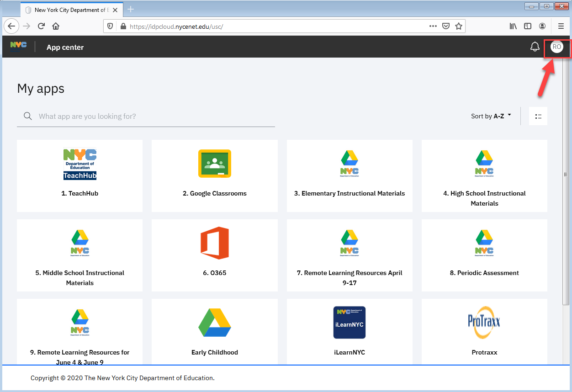572x392 pixels.
Task: Toggle the browser sidebar
Action: pyautogui.click(x=528, y=26)
